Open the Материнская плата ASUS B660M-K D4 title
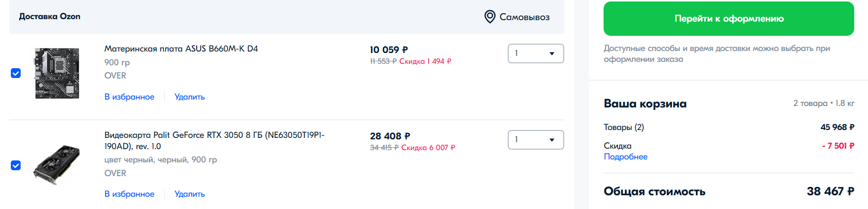Screen dimensions: 868x209 pos(181,49)
